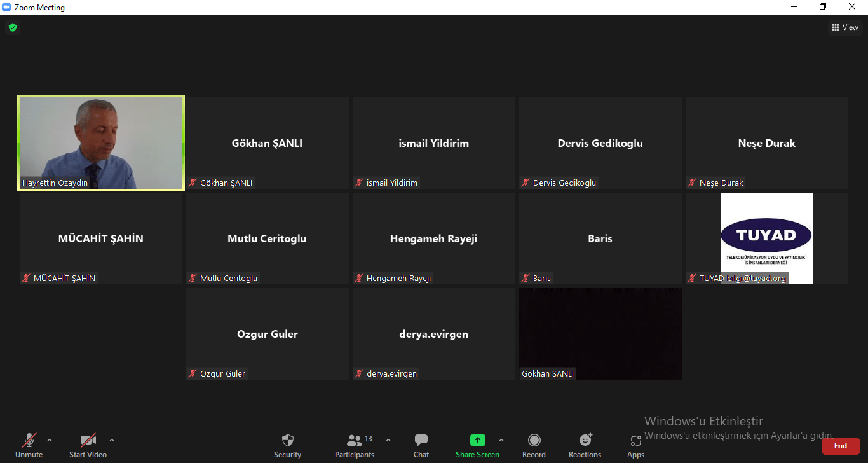Screen dimensions: 868x463
Task: Select the TUYAD logo participant tile
Action: 766,238
